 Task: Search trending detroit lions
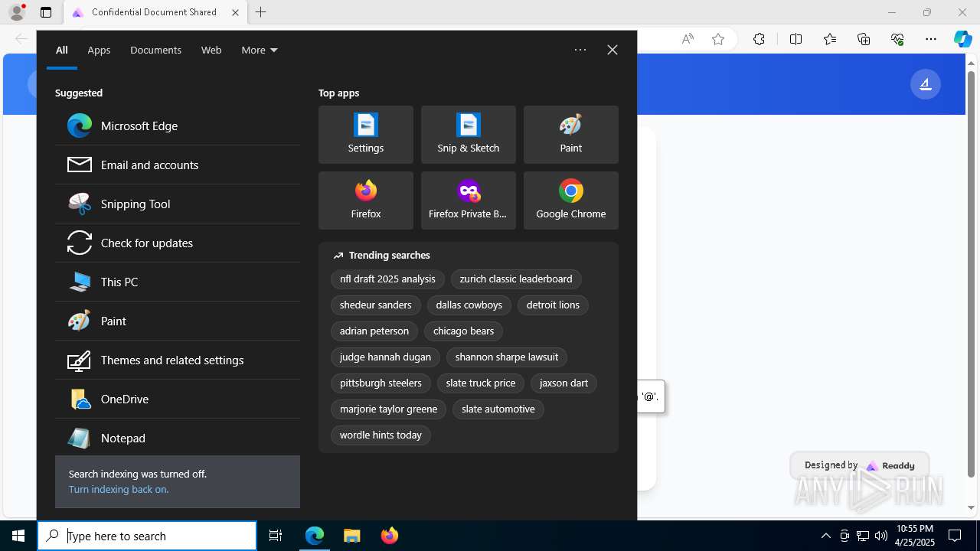coord(553,305)
